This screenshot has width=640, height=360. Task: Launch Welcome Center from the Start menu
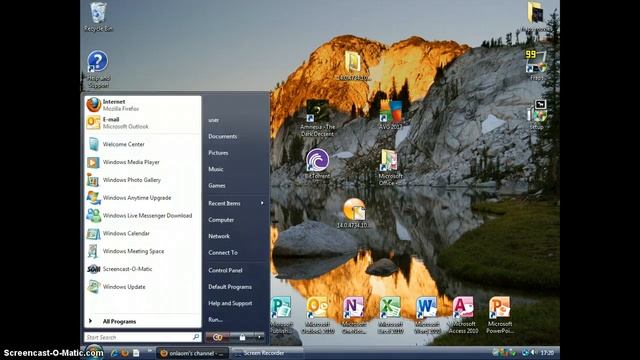coord(142,144)
